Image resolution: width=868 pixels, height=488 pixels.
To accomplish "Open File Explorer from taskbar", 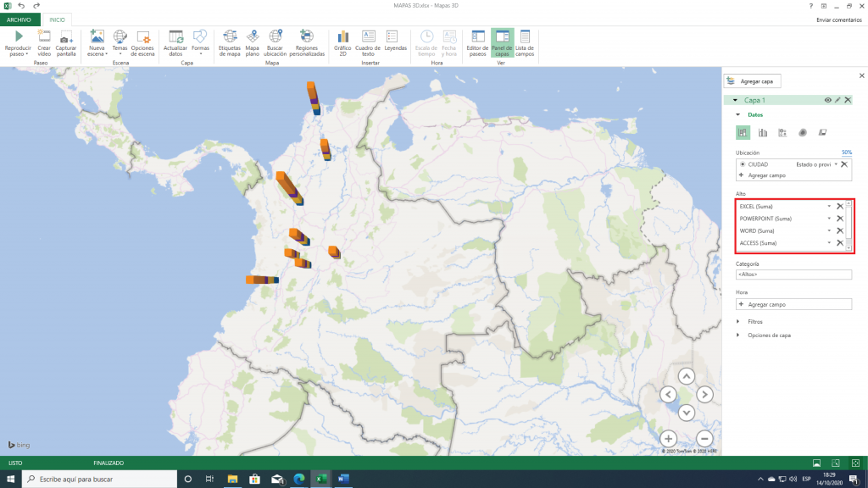I will 232,480.
